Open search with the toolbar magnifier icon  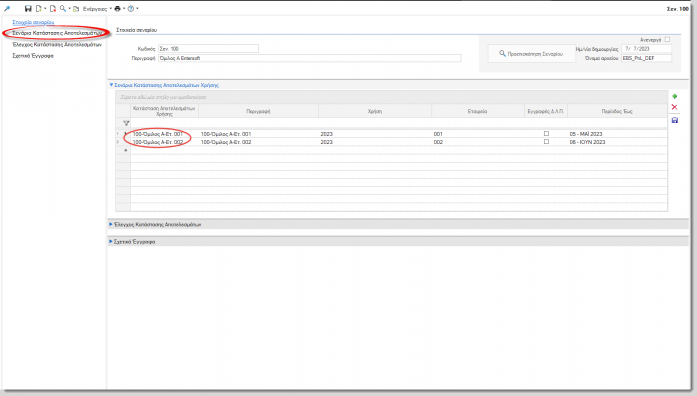[63, 8]
